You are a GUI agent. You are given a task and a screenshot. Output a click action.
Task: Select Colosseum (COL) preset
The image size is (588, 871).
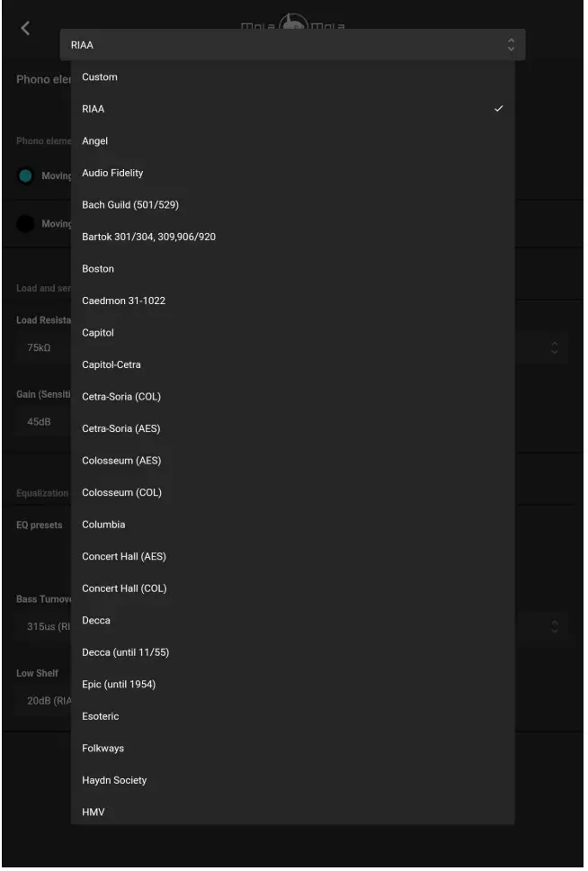121,492
